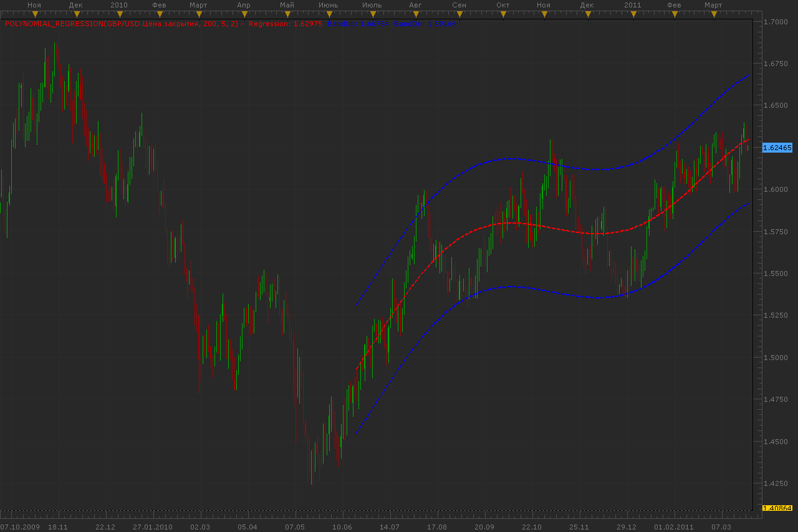This screenshot has height=532, width=798.
Task: Click the 02.03 date axis label
Action: (200, 527)
